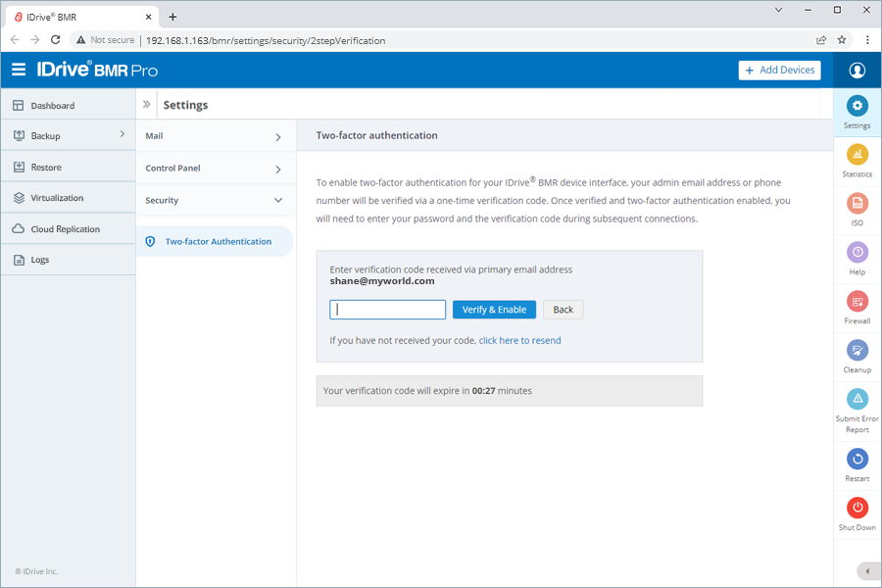
Task: Open the ISO icon
Action: tap(857, 203)
